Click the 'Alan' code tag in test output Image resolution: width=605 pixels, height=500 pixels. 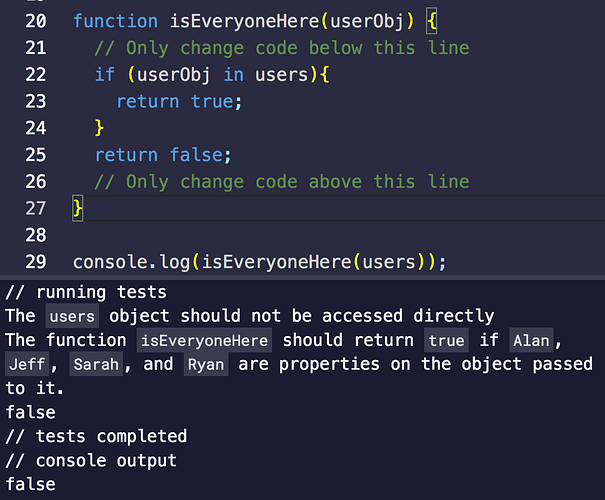click(x=531, y=340)
